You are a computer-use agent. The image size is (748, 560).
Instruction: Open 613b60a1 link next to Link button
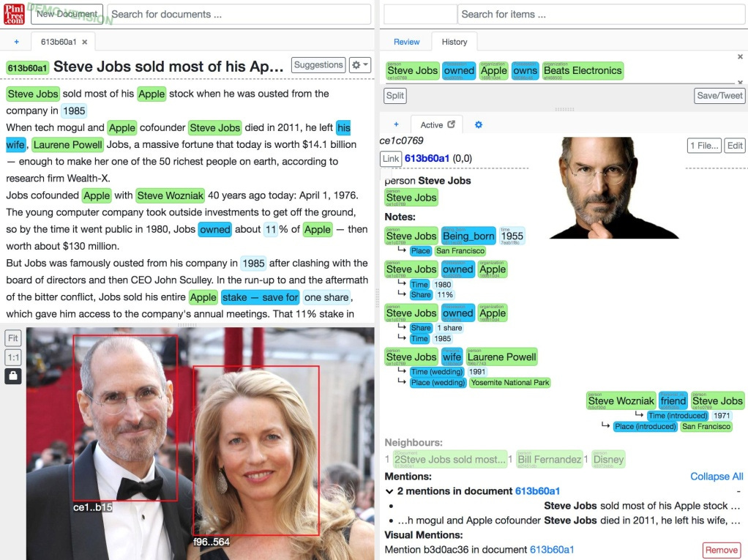click(x=427, y=158)
